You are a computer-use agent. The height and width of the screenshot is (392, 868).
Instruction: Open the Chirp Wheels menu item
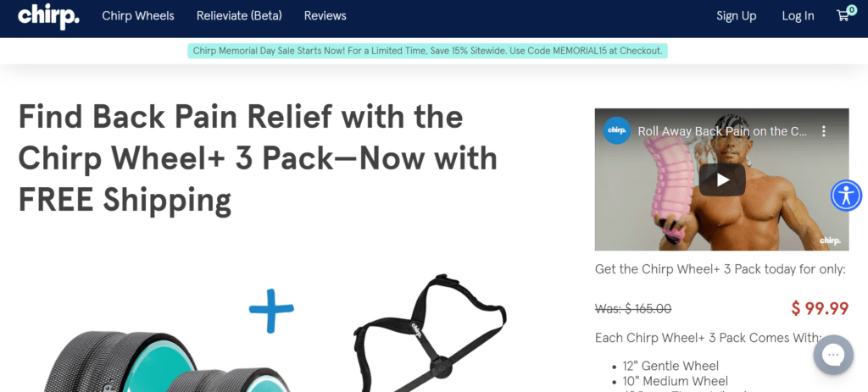point(138,16)
